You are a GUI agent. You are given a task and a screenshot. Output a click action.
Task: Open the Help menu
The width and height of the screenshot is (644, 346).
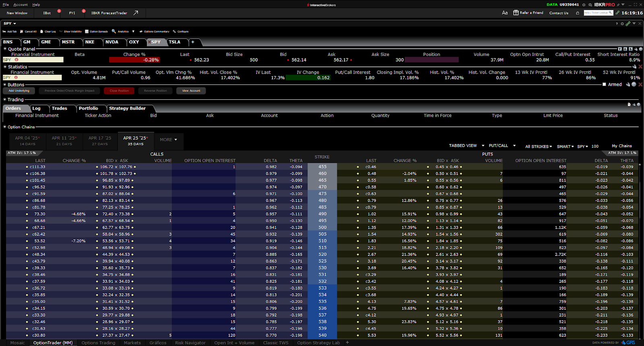point(36,5)
